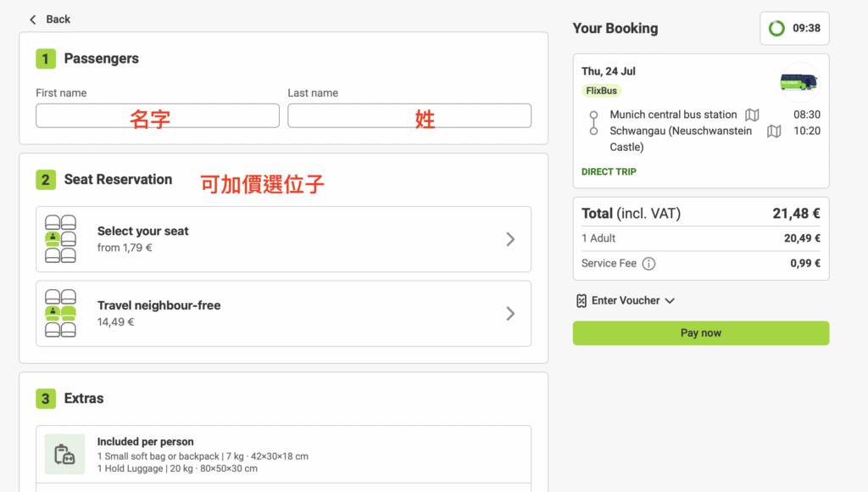
Task: Expand the Enter Voucher dropdown
Action: pos(670,300)
